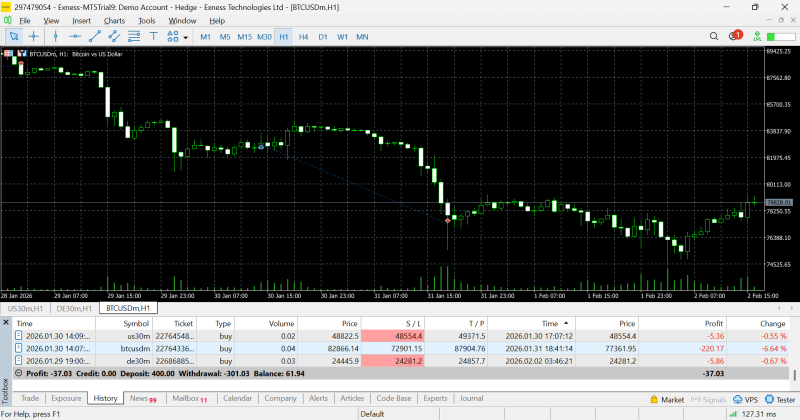Sort history by Volume column header
Screen dimensions: 800x420
click(x=266, y=324)
